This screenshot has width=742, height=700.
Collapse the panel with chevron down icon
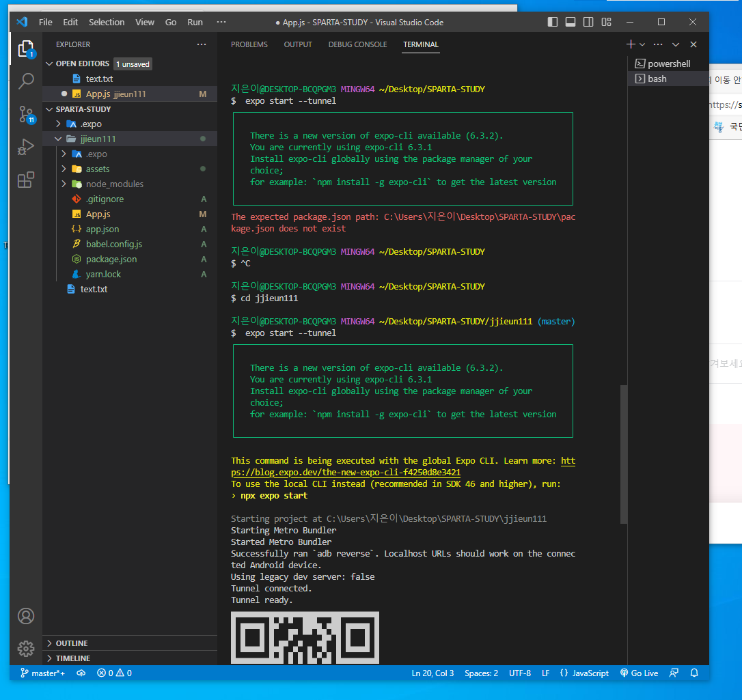click(x=676, y=44)
